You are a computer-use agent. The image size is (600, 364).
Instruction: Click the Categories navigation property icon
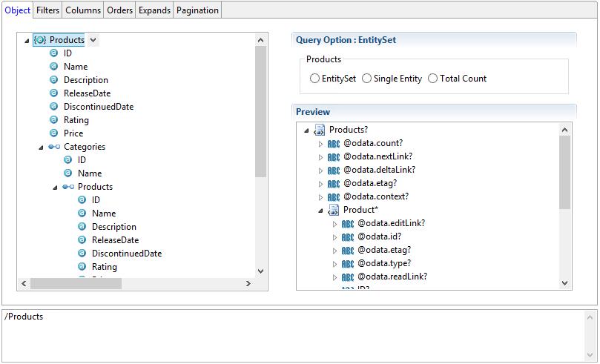coord(54,147)
